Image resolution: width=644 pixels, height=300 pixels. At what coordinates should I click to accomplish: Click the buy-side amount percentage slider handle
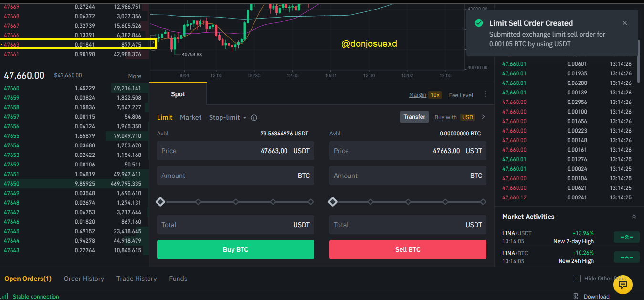pyautogui.click(x=160, y=202)
